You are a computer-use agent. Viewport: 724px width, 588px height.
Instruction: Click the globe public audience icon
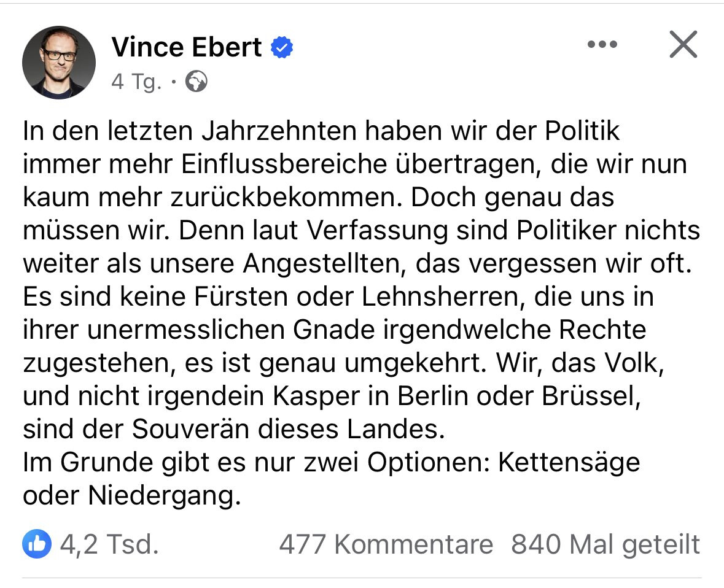point(197,81)
